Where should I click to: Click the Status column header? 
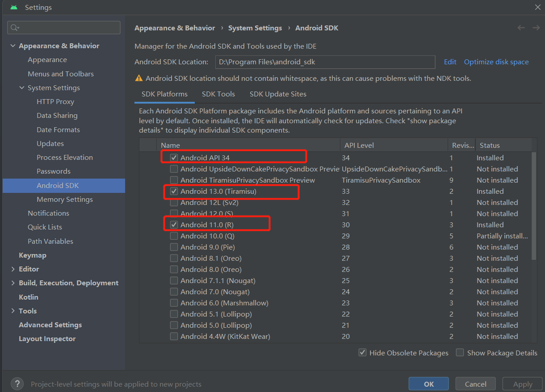tap(503, 145)
